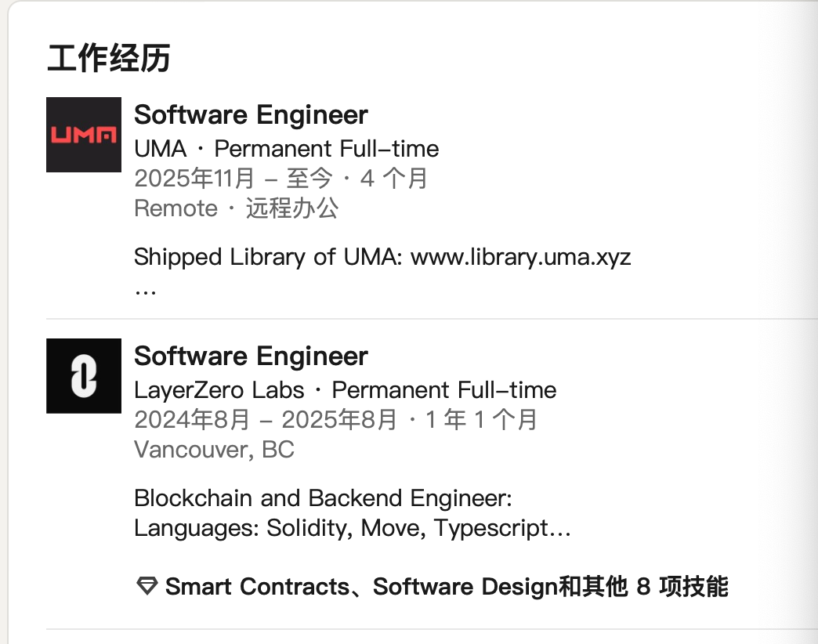The height and width of the screenshot is (644, 818).
Task: Select the Software Engineer title at UMA
Action: point(251,115)
